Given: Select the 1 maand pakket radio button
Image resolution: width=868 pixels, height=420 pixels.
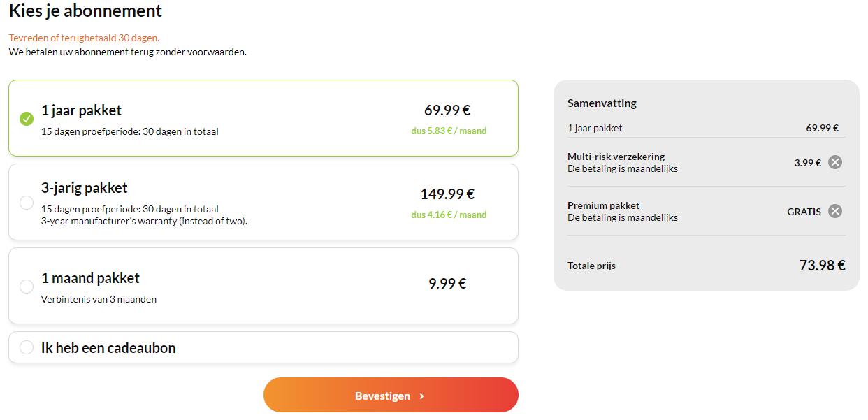Looking at the screenshot, I should pos(26,286).
